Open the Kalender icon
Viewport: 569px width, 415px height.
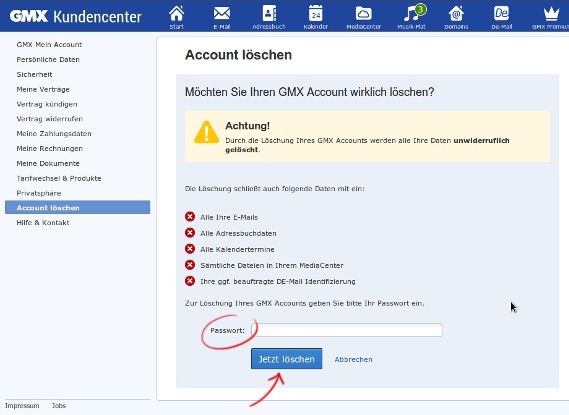coord(316,17)
